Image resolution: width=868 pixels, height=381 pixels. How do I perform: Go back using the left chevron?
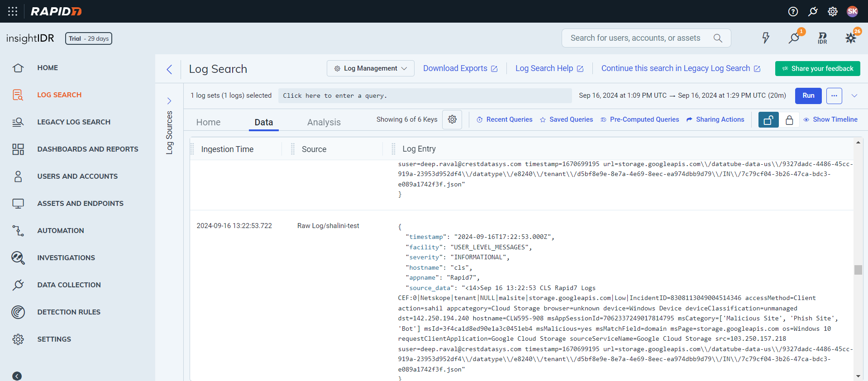click(169, 69)
